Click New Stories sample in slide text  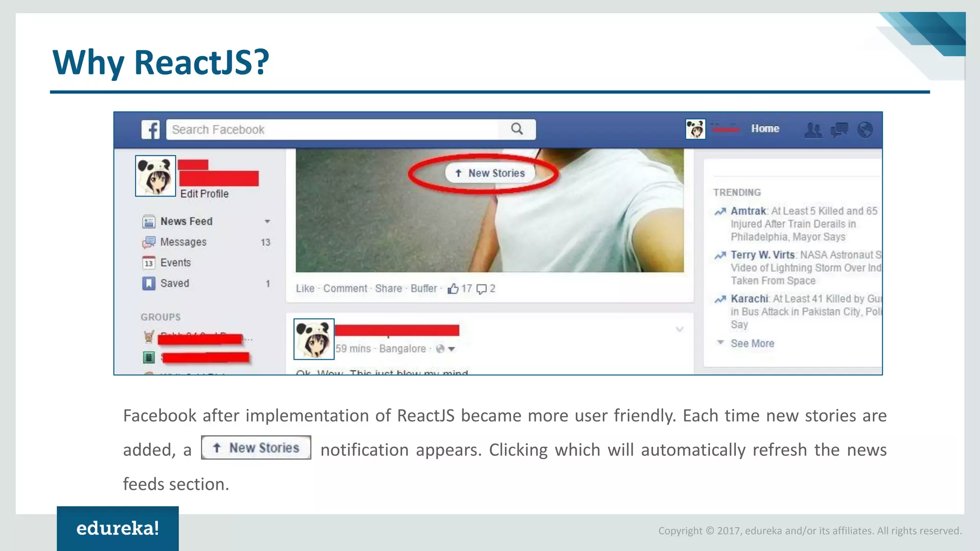click(x=256, y=448)
